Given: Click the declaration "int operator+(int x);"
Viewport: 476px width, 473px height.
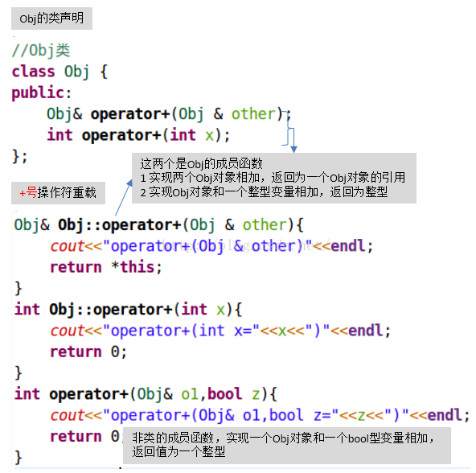Looking at the screenshot, I should pos(138,135).
